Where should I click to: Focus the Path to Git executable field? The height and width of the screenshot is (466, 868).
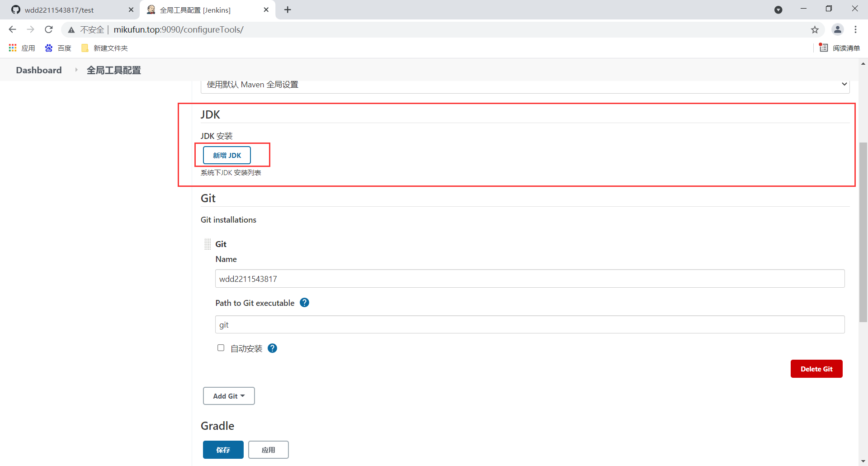click(x=530, y=324)
